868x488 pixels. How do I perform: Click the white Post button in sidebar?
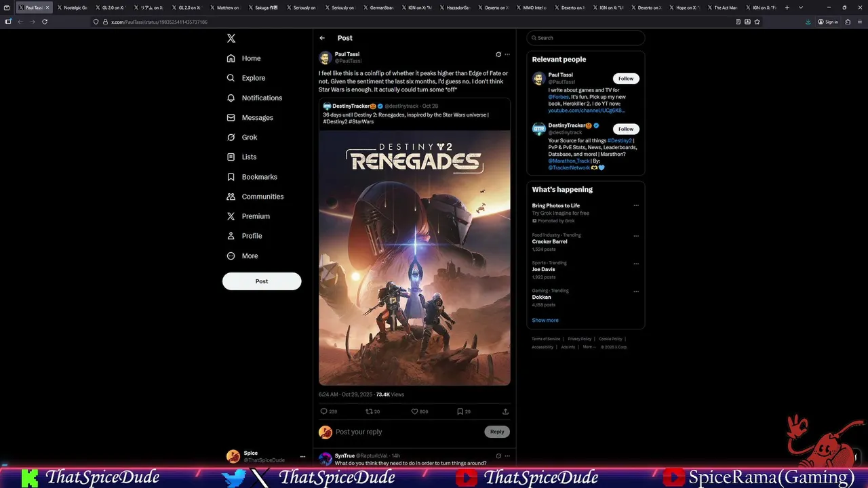click(x=262, y=281)
